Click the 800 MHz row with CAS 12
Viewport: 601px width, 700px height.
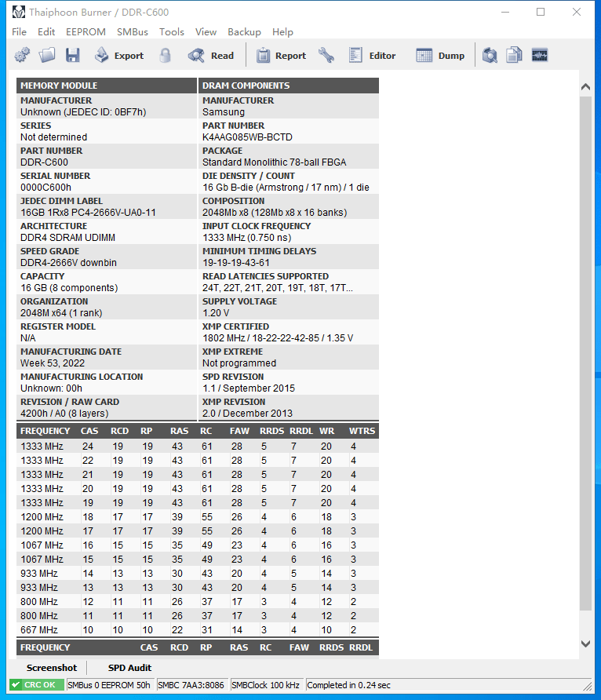point(197,602)
